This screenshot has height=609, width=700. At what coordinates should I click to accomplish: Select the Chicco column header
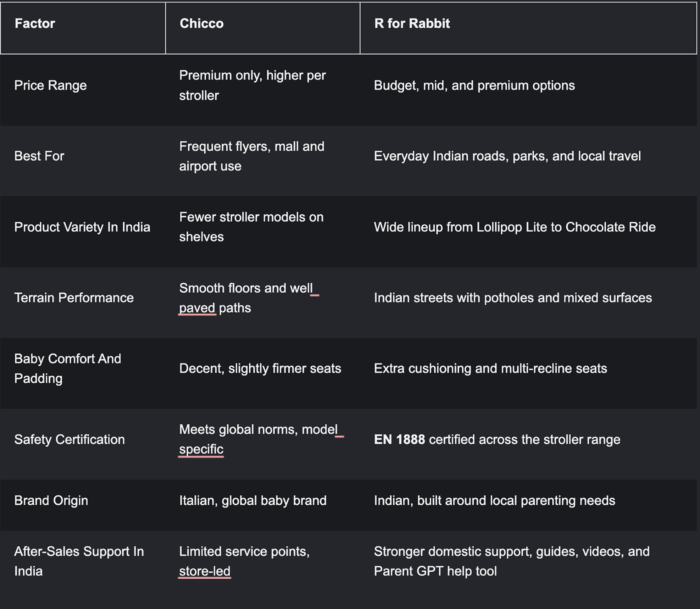click(x=201, y=23)
